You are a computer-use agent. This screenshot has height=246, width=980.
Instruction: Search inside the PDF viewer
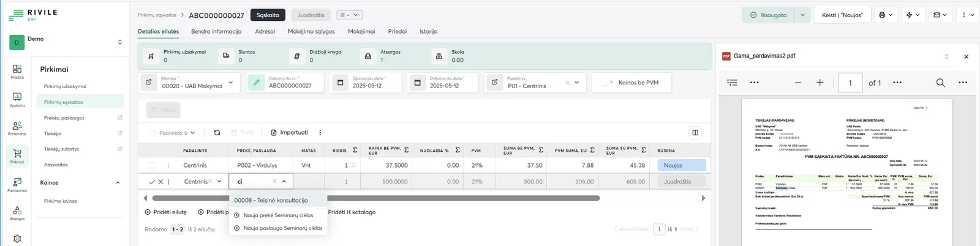click(940, 82)
